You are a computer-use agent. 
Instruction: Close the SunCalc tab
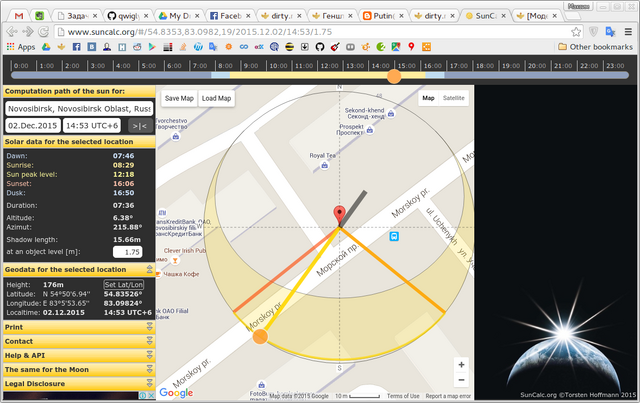[x=504, y=16]
